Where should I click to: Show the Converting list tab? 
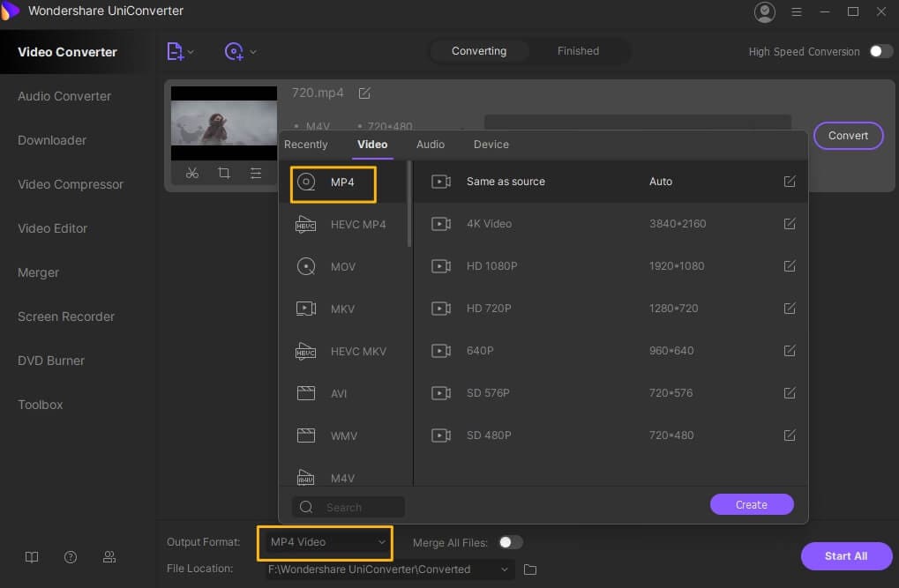(479, 51)
